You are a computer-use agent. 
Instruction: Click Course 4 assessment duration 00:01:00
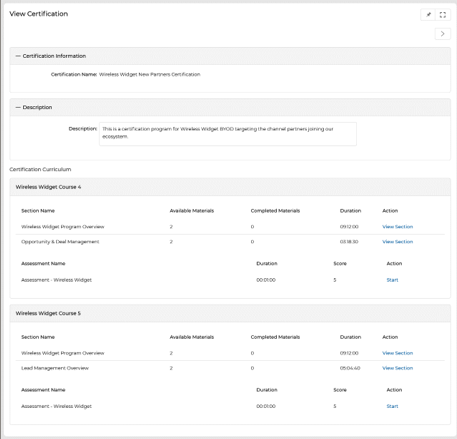coord(266,280)
